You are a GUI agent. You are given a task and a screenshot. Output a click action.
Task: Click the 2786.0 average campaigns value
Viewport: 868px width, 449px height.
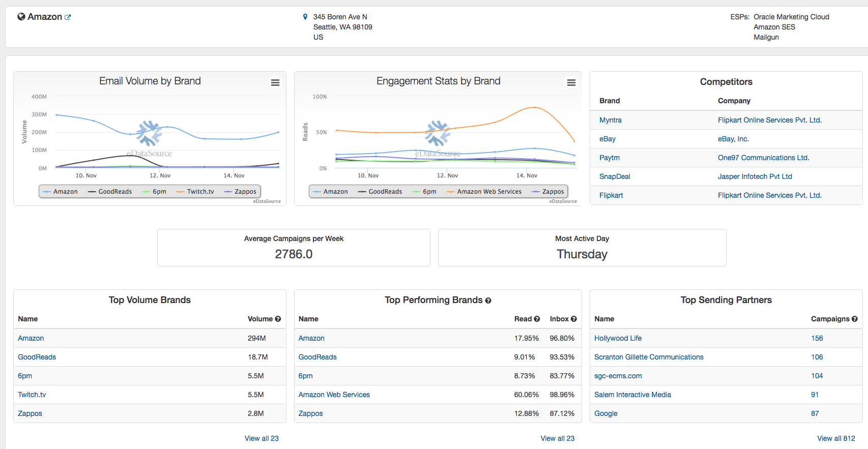pyautogui.click(x=294, y=254)
